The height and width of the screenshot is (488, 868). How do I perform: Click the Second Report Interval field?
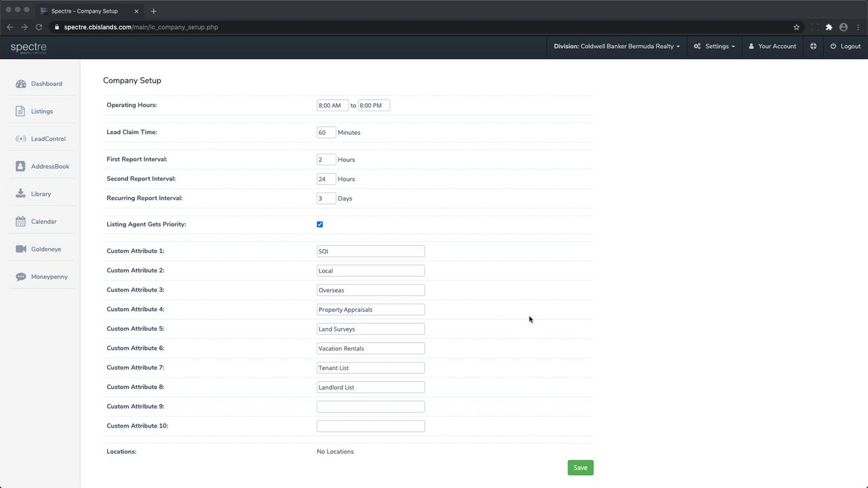(326, 179)
